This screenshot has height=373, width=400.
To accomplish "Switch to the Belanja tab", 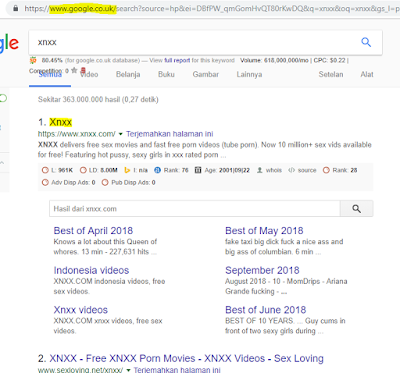I will (x=128, y=74).
